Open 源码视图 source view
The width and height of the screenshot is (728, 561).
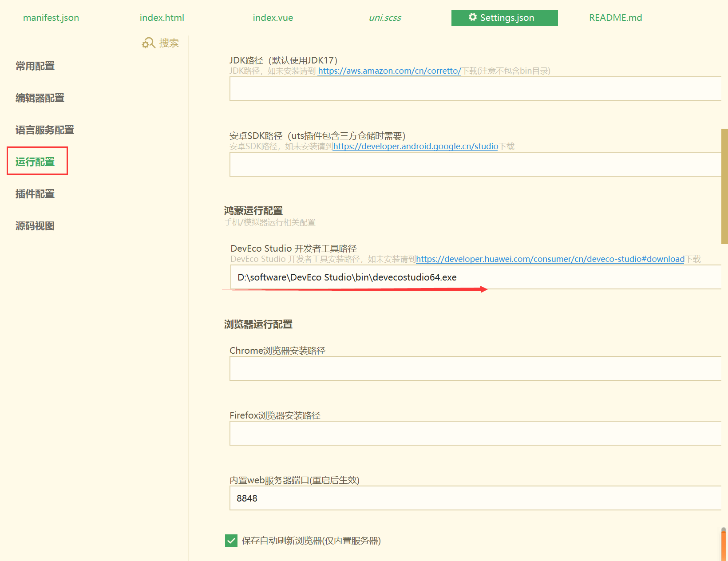click(35, 226)
